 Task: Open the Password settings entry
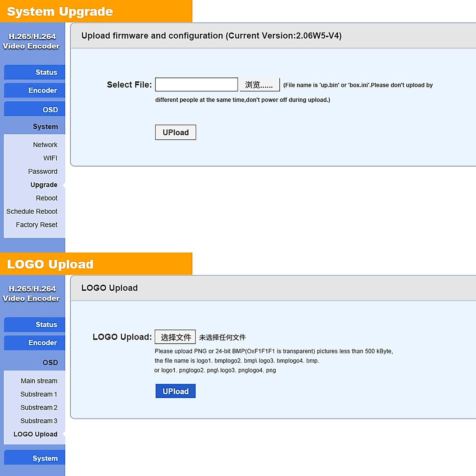(42, 171)
